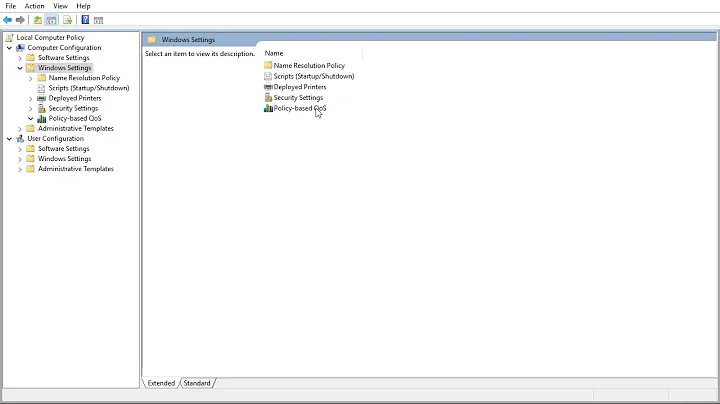Image resolution: width=720 pixels, height=404 pixels.
Task: Select Windows Settings label under User Configuration
Action: coord(65,159)
